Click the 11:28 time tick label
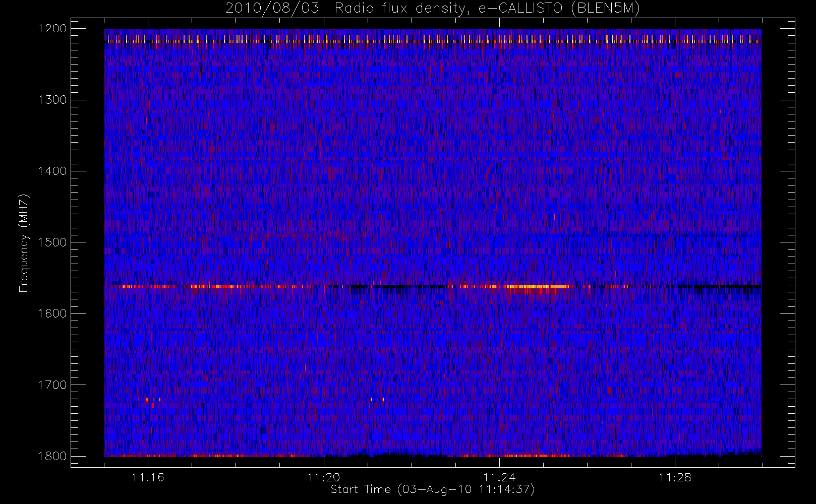 coord(675,477)
